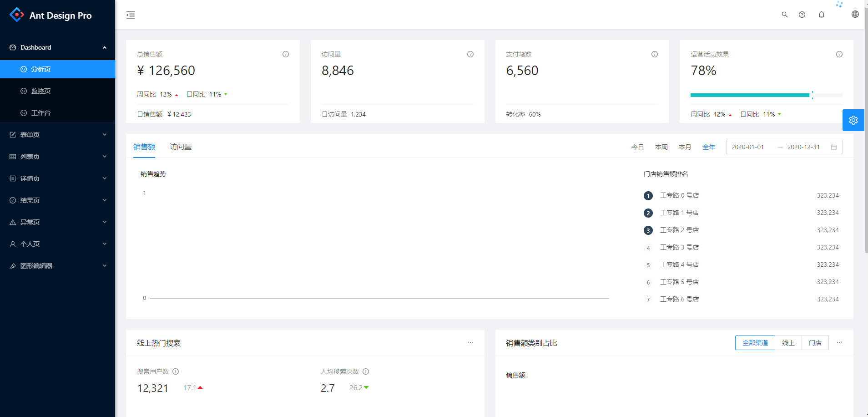
Task: Open the 工作台 menu item
Action: [57, 113]
